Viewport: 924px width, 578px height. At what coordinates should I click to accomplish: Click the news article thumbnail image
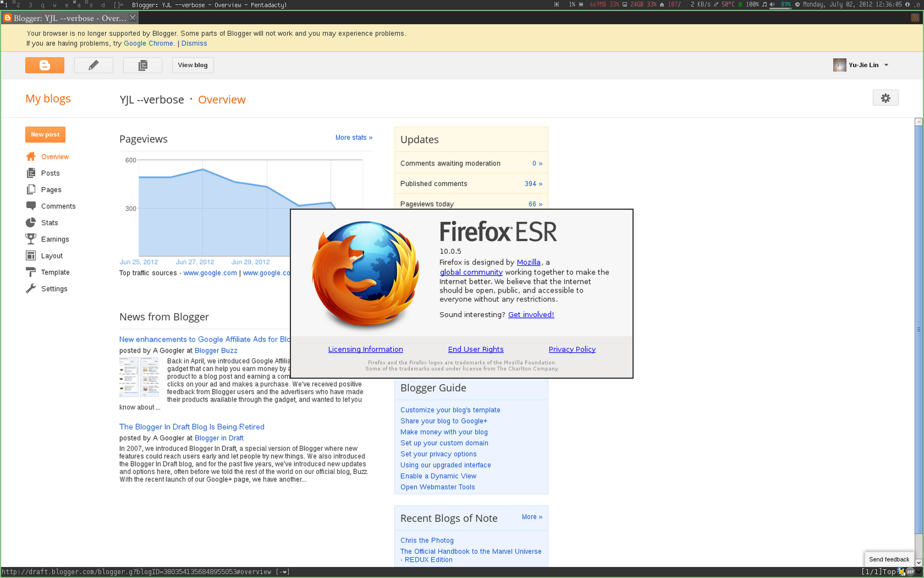coord(139,377)
